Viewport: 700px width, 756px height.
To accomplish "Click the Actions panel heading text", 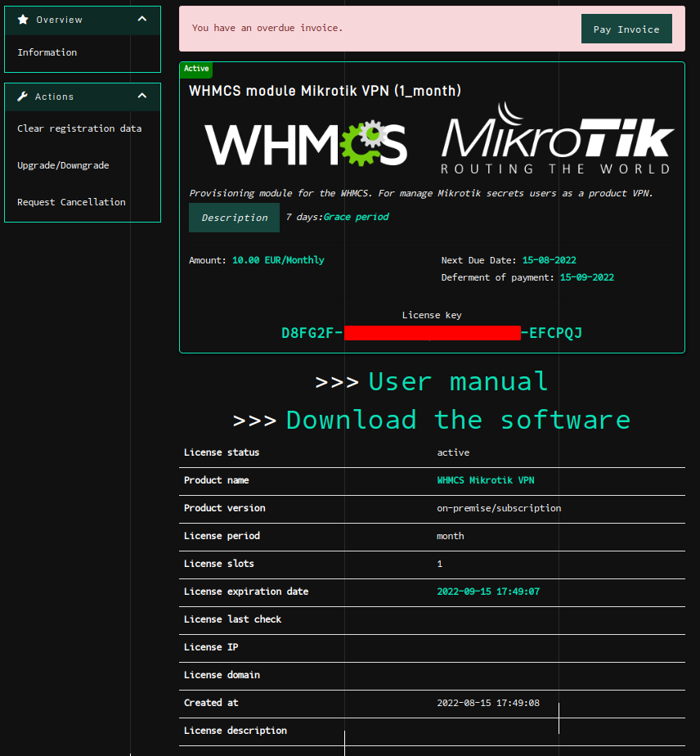I will (x=54, y=97).
